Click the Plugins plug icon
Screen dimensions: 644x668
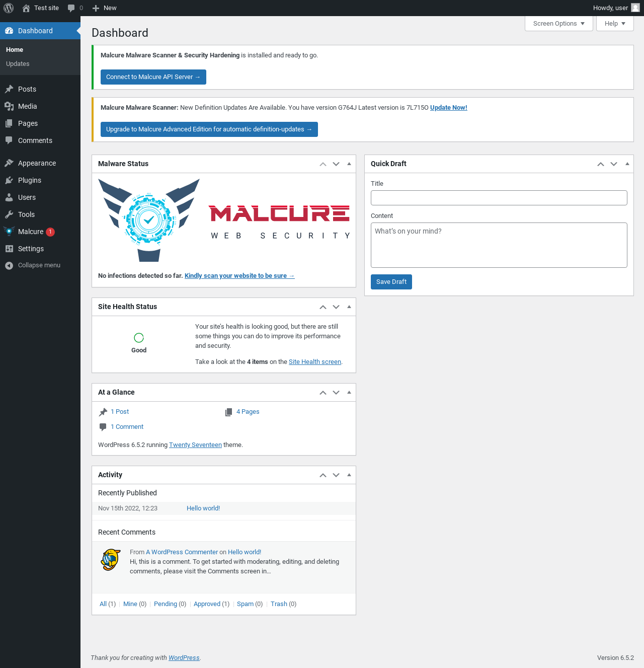[x=9, y=180]
